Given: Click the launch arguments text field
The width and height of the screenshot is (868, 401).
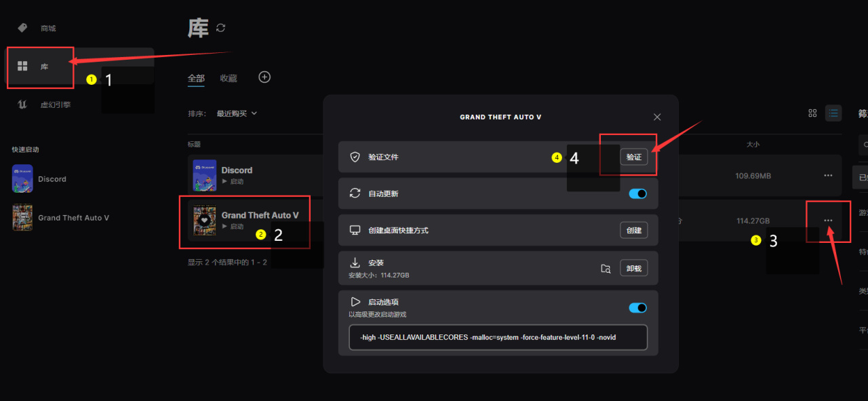Looking at the screenshot, I should pos(498,337).
